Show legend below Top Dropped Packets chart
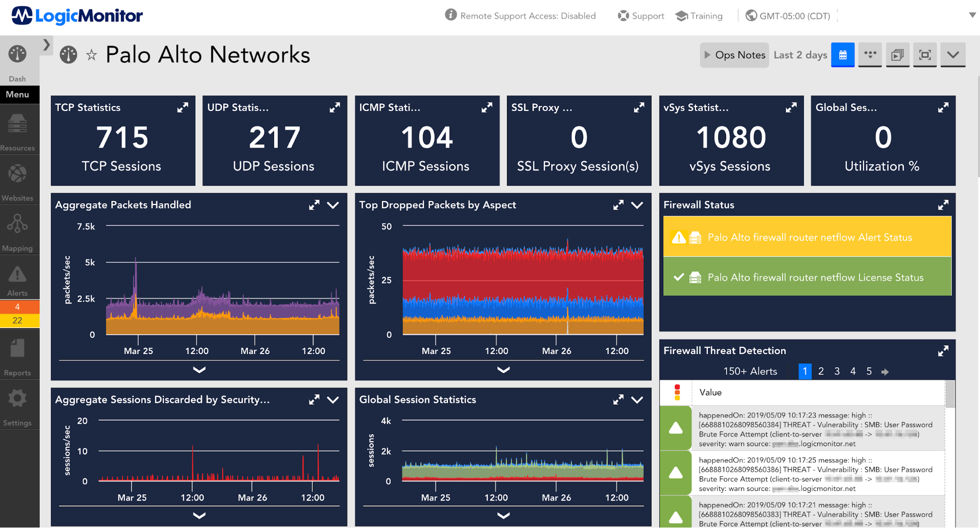This screenshot has width=980, height=528. 503,370
